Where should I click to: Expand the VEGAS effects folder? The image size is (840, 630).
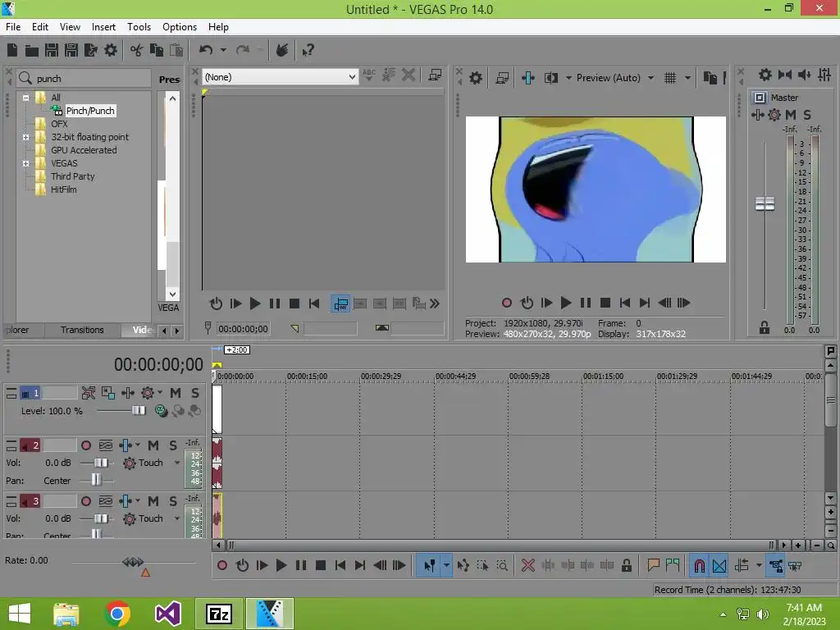(25, 163)
